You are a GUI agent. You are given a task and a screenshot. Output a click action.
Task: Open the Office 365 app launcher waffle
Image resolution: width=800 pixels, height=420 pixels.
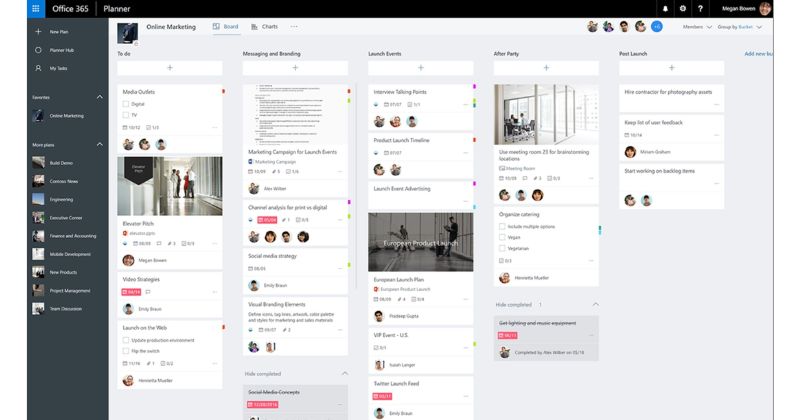tap(36, 9)
